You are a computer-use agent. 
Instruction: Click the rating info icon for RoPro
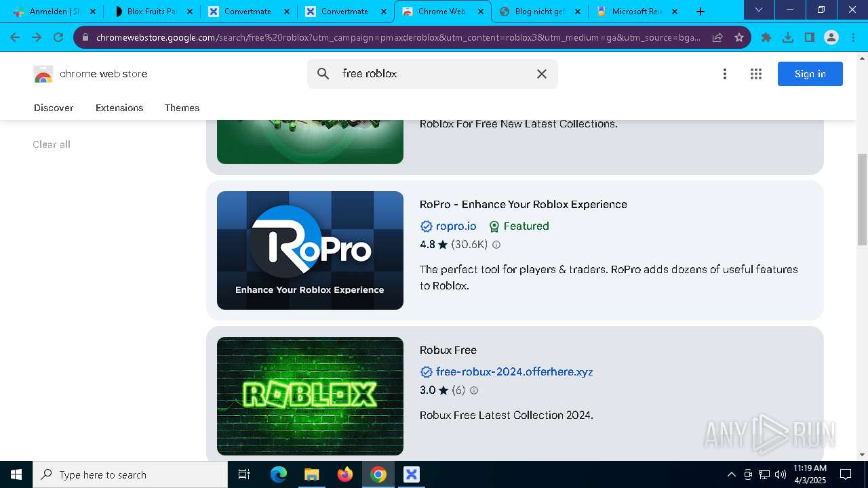pyautogui.click(x=496, y=245)
